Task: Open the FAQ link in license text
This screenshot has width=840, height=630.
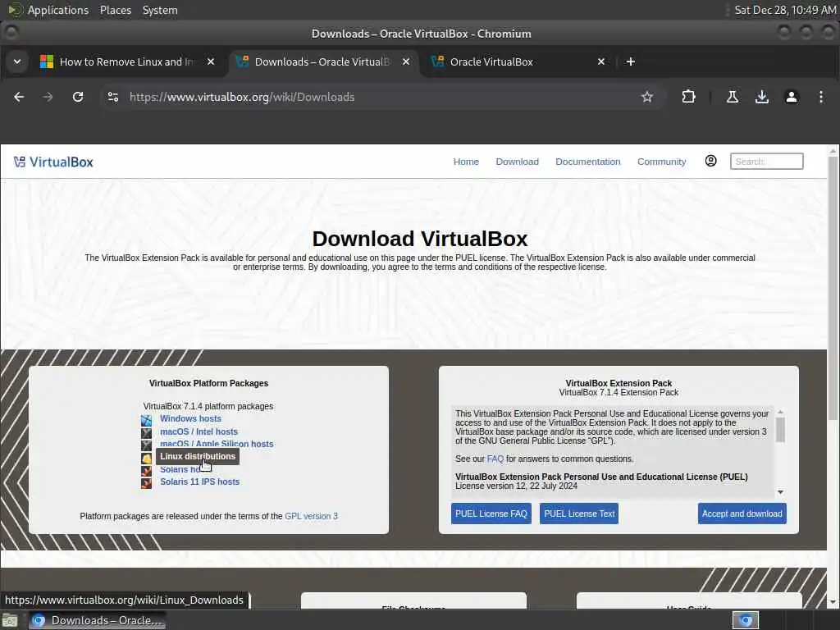Action: pyautogui.click(x=495, y=459)
